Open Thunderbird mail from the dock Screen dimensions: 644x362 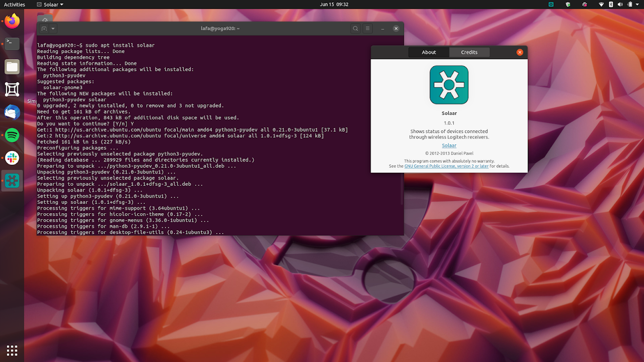[x=12, y=112]
